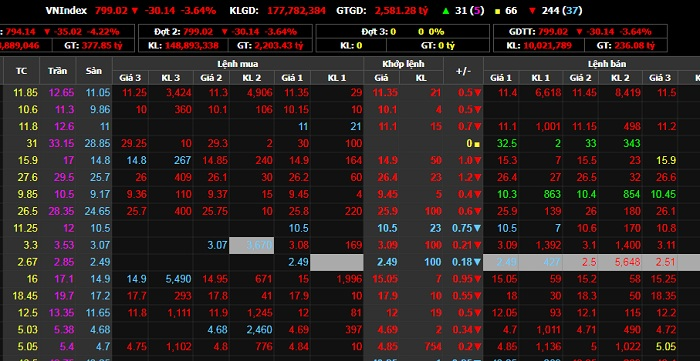Click the floor price 9.86

coord(100,110)
